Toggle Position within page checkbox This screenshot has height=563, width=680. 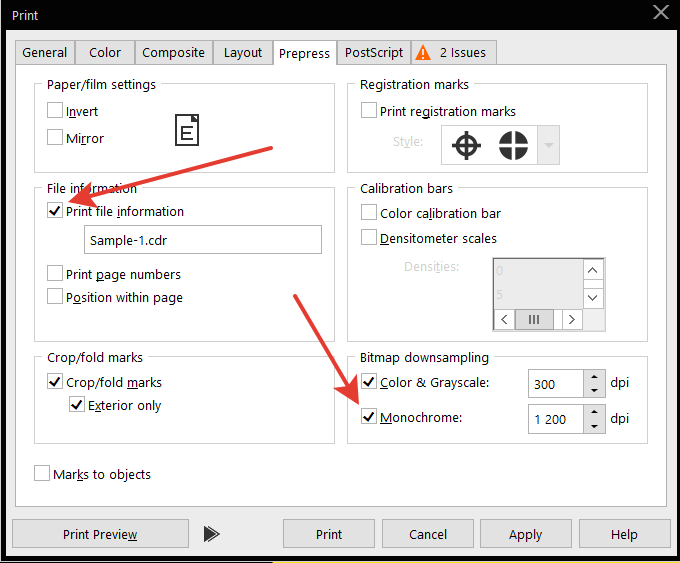point(55,296)
